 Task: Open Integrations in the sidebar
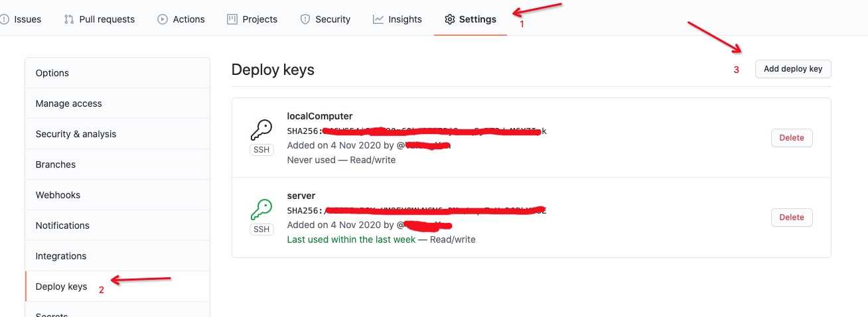(x=117, y=256)
